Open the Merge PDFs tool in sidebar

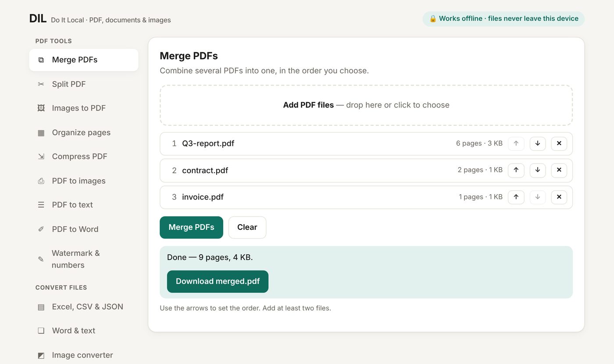84,60
